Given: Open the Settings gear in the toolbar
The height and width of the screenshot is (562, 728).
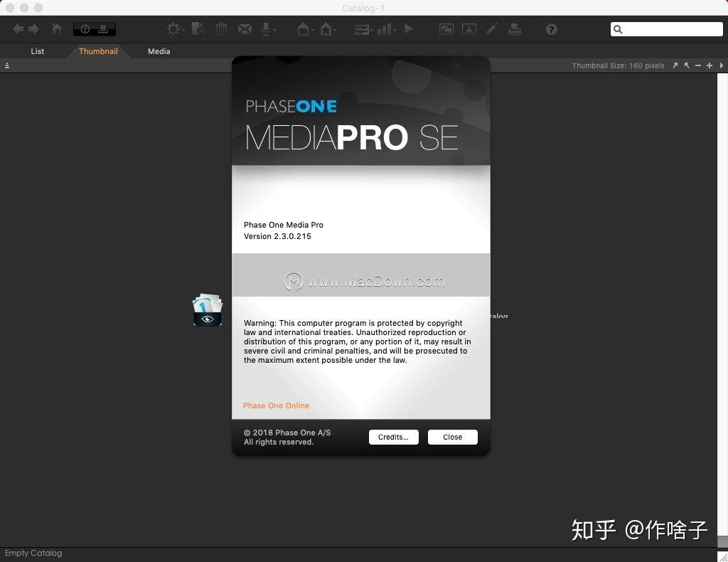Looking at the screenshot, I should (173, 29).
